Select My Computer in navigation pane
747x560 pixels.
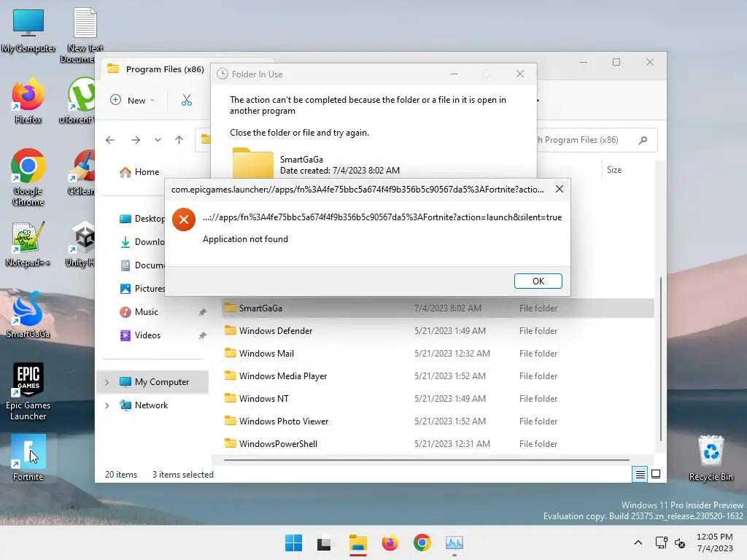click(152, 382)
